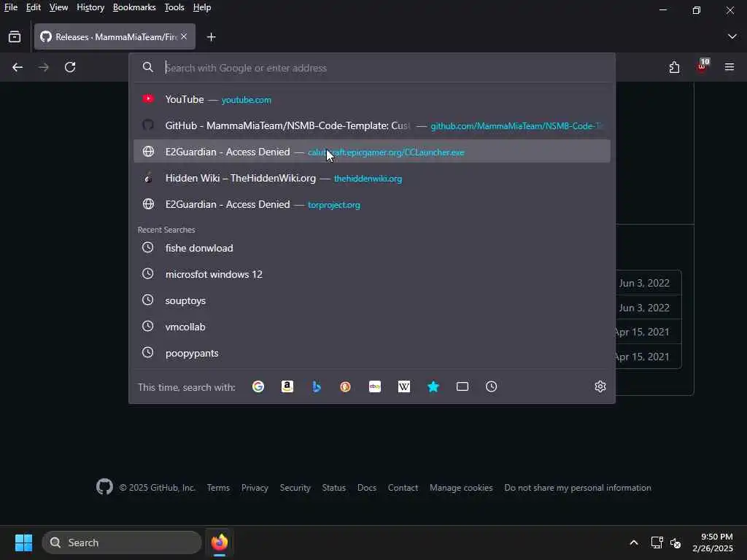
Task: Open the Extensions puzzle icon
Action: [x=674, y=67]
